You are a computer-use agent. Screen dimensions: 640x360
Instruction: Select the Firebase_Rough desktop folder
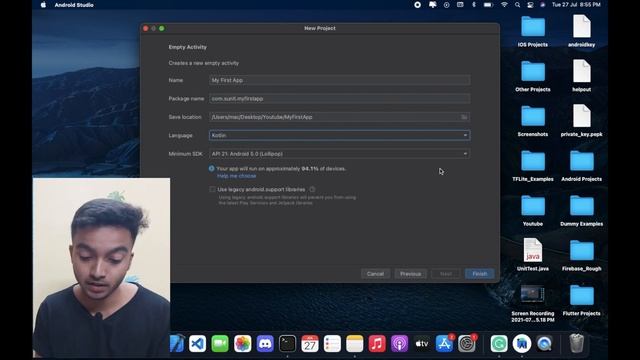click(582, 256)
